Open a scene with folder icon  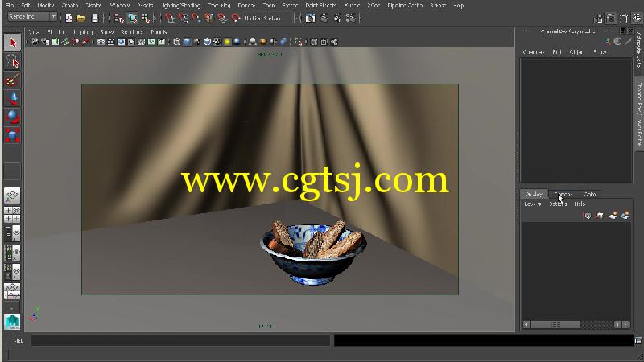tap(81, 18)
